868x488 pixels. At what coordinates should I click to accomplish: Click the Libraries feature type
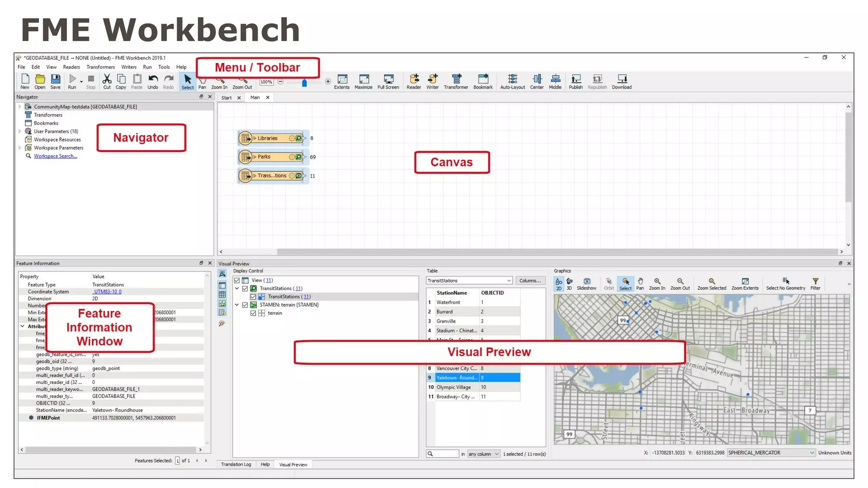pos(272,139)
